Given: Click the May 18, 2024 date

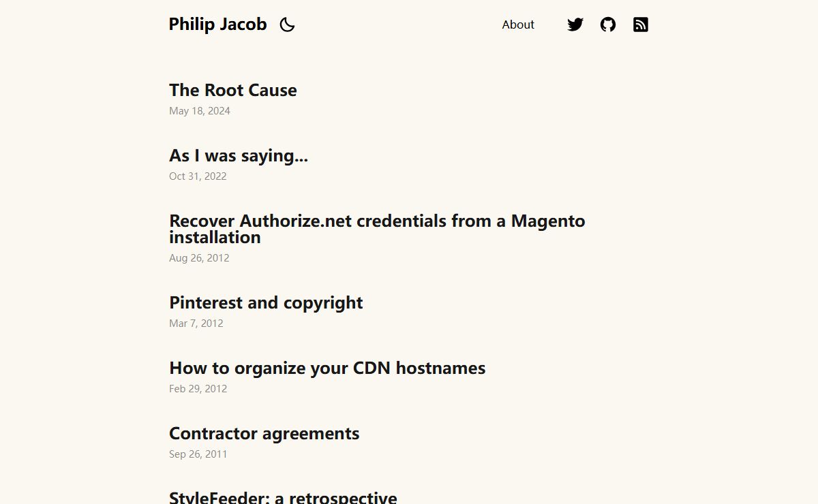Looking at the screenshot, I should click(200, 111).
